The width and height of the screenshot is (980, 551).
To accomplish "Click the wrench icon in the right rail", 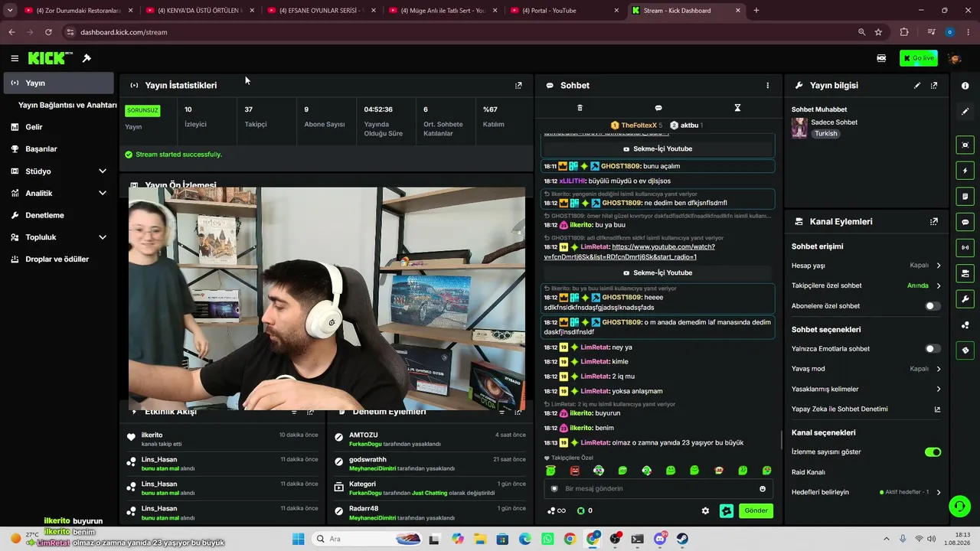I will pyautogui.click(x=965, y=298).
